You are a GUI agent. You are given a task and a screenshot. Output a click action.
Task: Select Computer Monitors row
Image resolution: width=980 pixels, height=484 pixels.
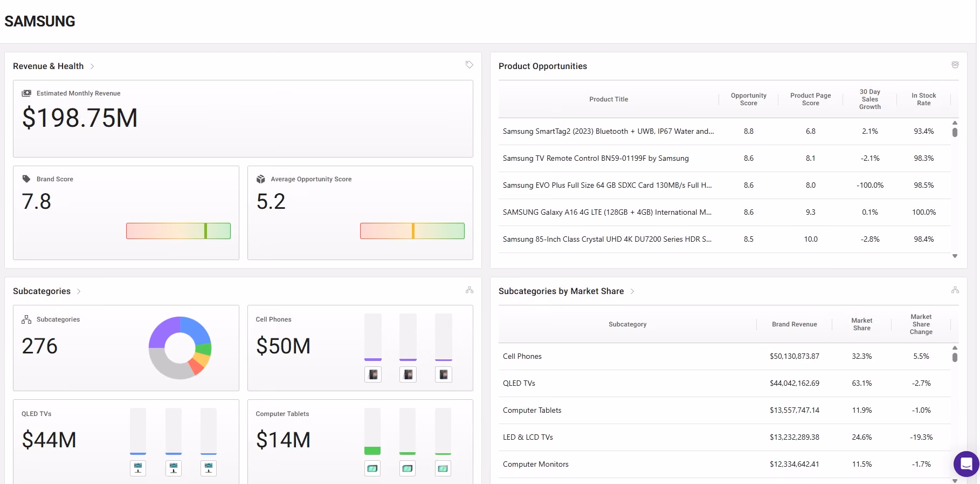pos(724,464)
